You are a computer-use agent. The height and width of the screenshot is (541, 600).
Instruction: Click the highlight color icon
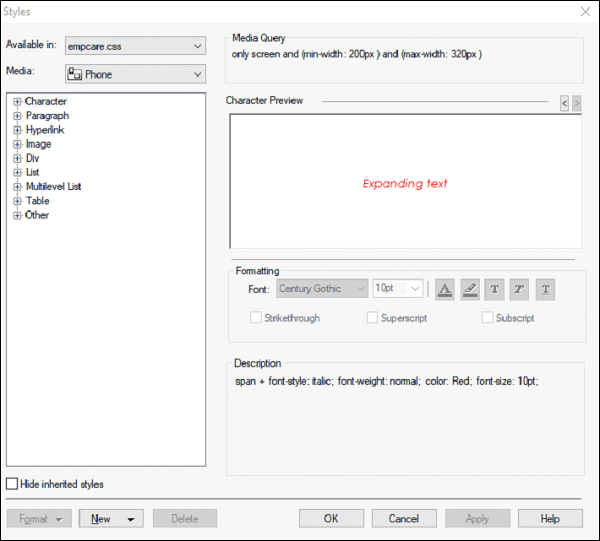(x=470, y=289)
